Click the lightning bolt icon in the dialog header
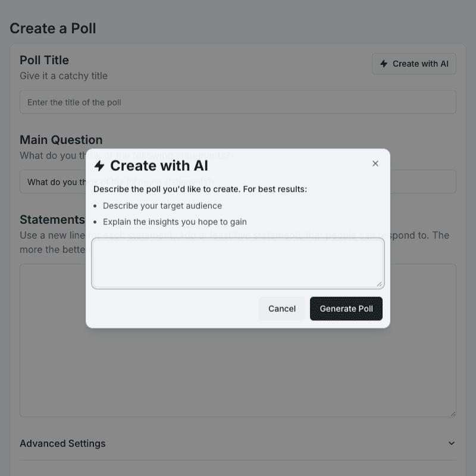476x476 pixels. (x=99, y=166)
